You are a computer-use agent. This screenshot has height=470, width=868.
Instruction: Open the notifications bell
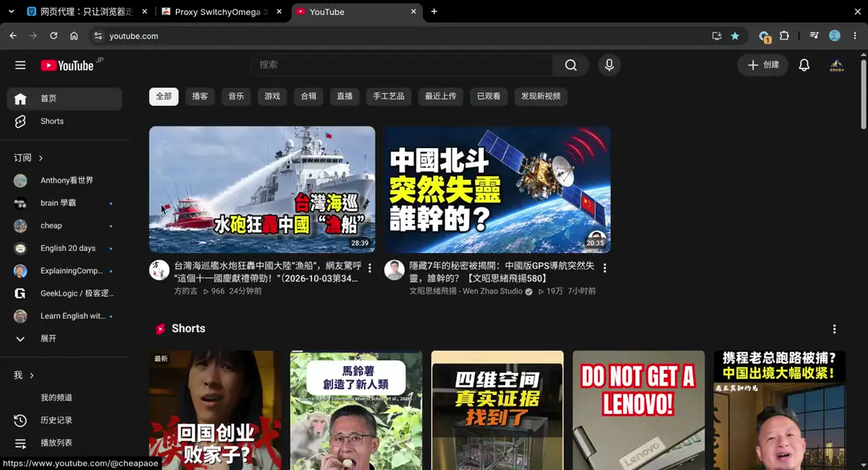point(804,65)
